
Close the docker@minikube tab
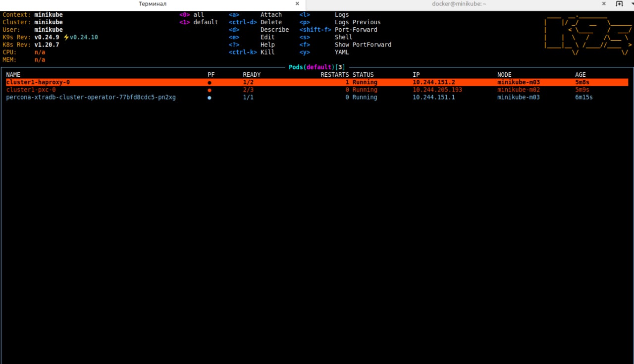pos(604,4)
